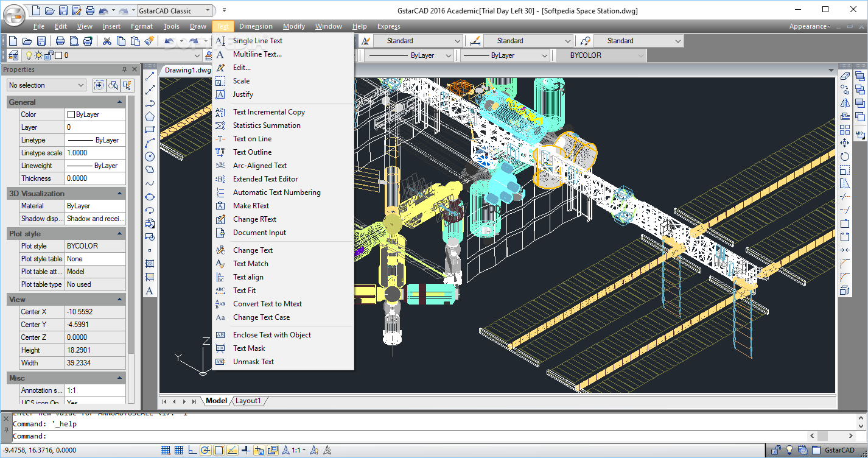Toggle Polar tracking in status bar
Viewport: 868px width, 458px height.
(205, 451)
